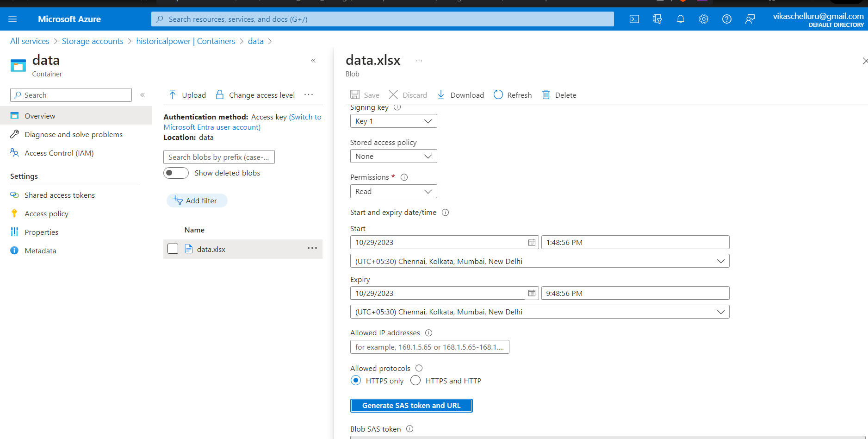Go to historicalpower | Containers breadcrumb
The image size is (868, 439).
pyautogui.click(x=186, y=41)
